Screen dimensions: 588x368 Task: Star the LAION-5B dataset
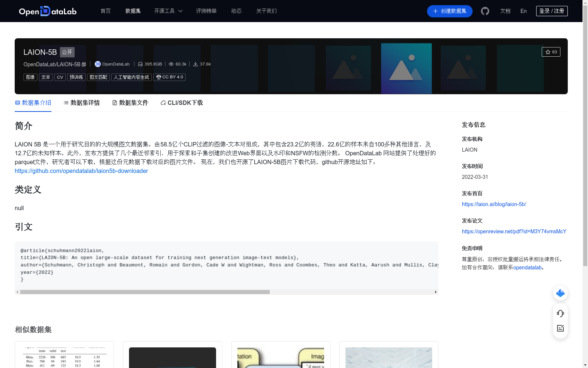[551, 52]
